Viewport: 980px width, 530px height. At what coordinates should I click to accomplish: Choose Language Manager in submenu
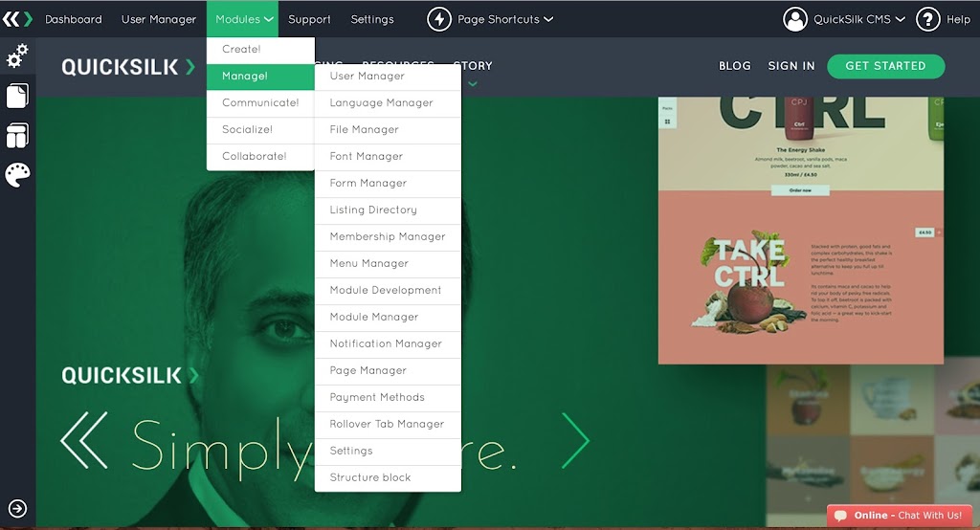pyautogui.click(x=388, y=103)
